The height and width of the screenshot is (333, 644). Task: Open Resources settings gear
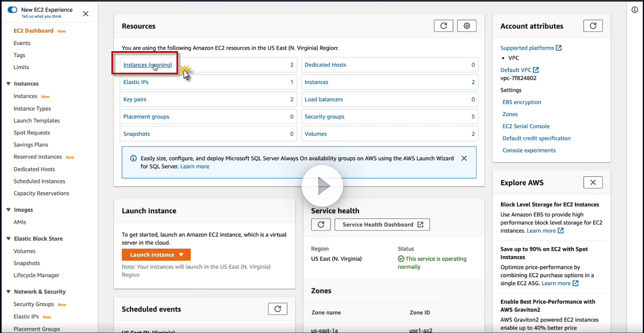[x=466, y=26]
